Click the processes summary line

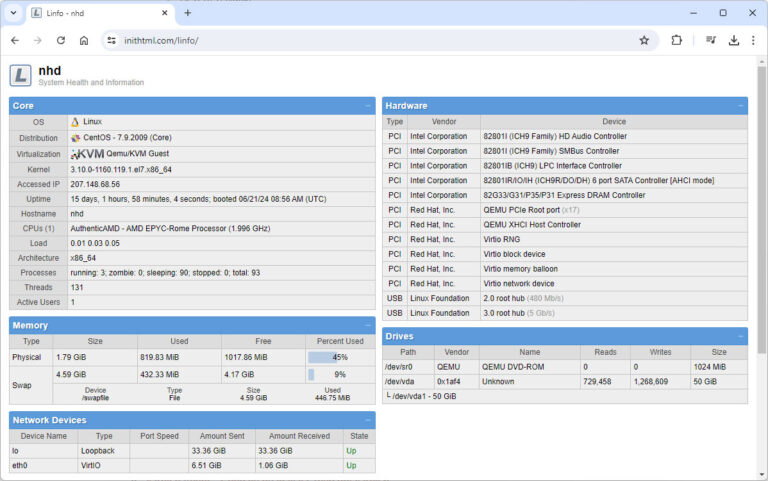(165, 272)
